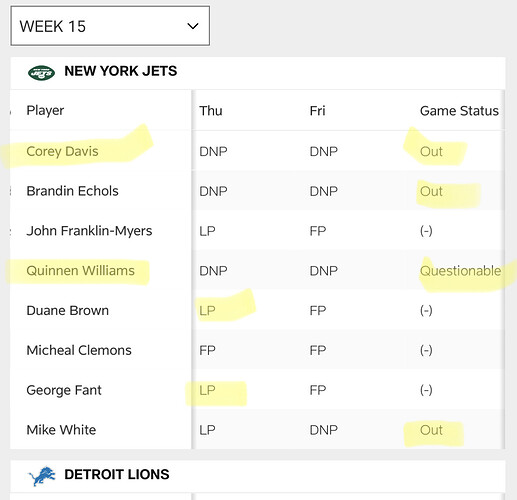The width and height of the screenshot is (517, 500).
Task: Click the Game Status column header
Action: click(459, 111)
